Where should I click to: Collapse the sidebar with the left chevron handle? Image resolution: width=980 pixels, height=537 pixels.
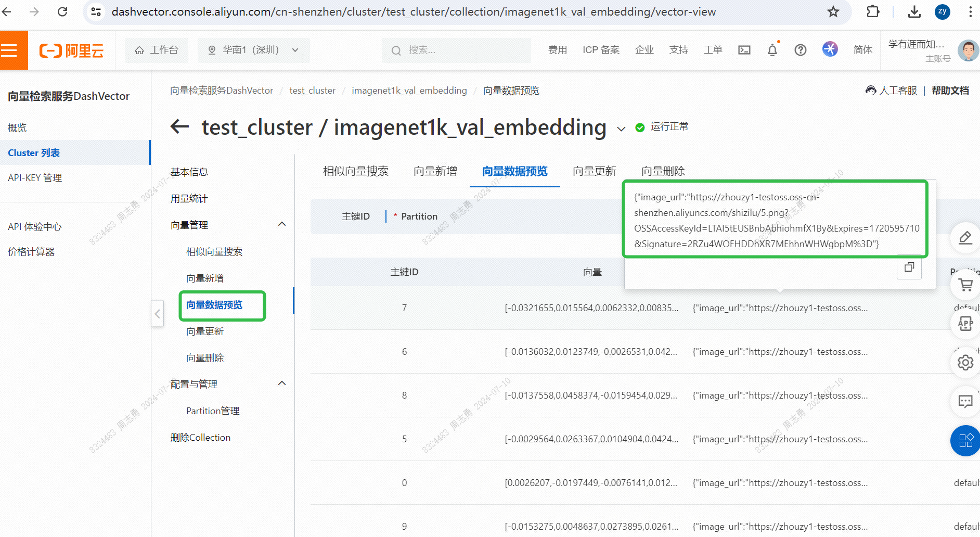point(158,313)
